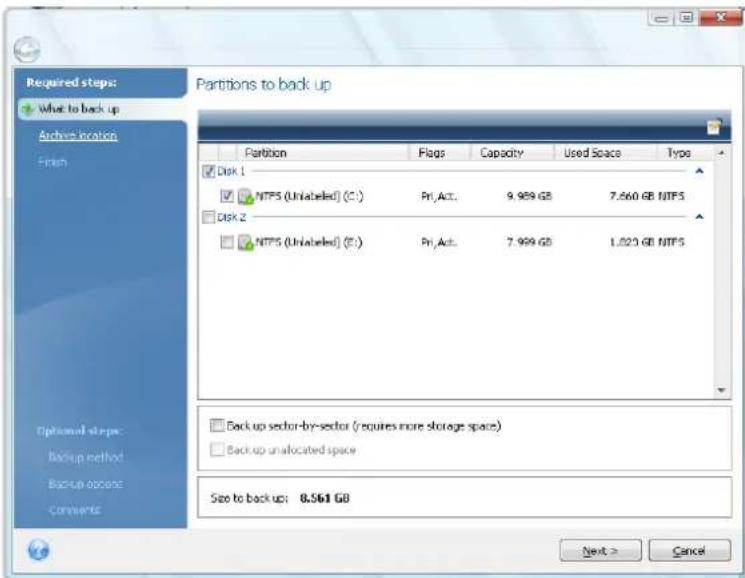
Task: Click the Next button
Action: (601, 550)
